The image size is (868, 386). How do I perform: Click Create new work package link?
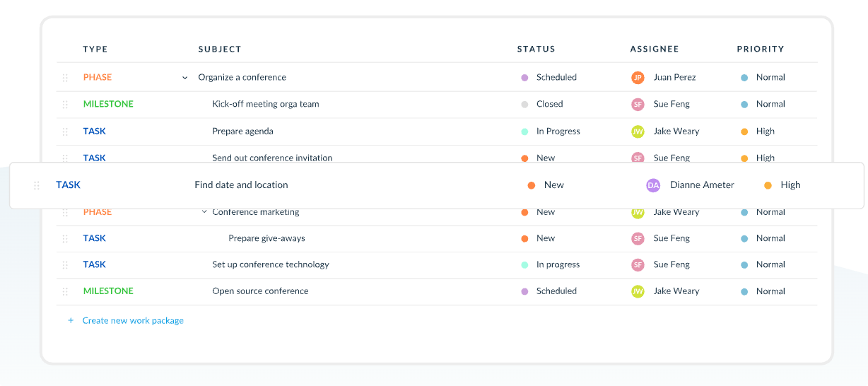133,320
